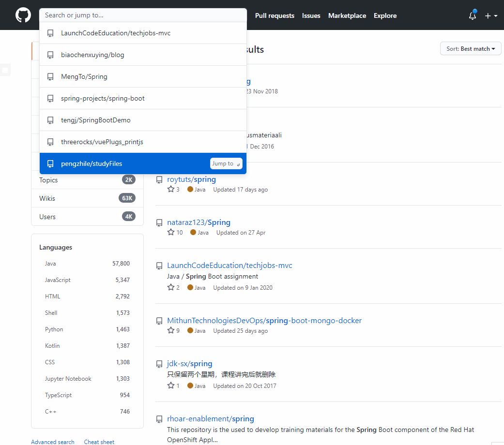
Task: Click repo icon next to jdk-sx/spring
Action: click(x=159, y=364)
